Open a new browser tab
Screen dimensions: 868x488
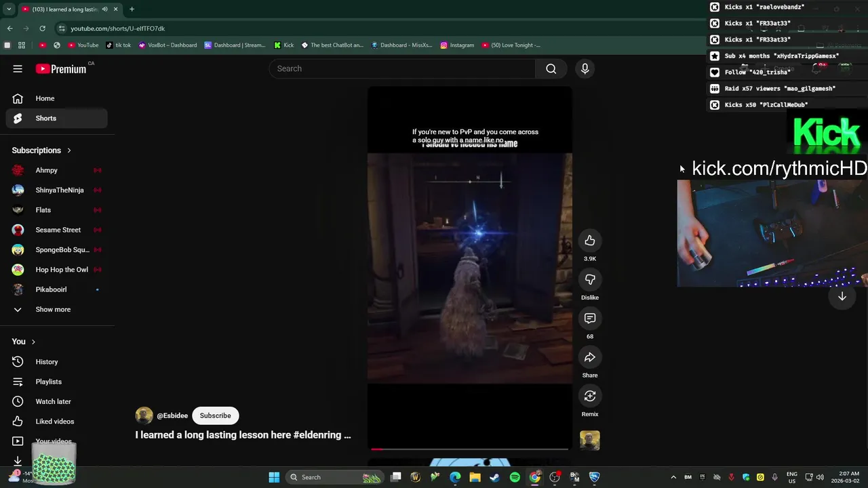click(x=132, y=9)
